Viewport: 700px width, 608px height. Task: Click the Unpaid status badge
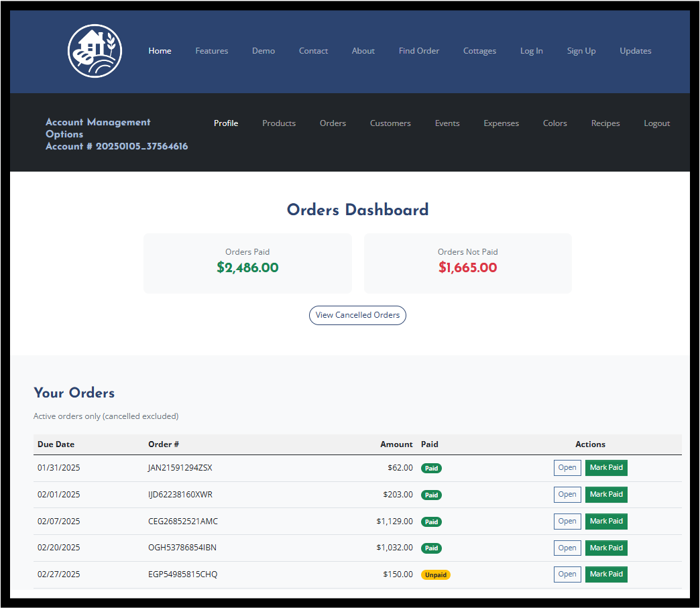tap(435, 575)
